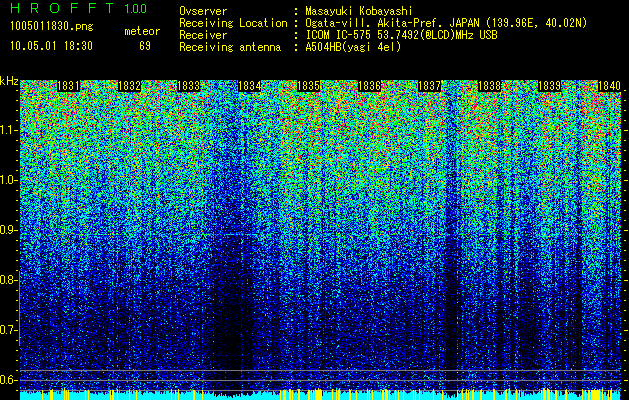This screenshot has height=400, width=629.
Task: Click the Receiving Location label
Action: pyautogui.click(x=233, y=23)
